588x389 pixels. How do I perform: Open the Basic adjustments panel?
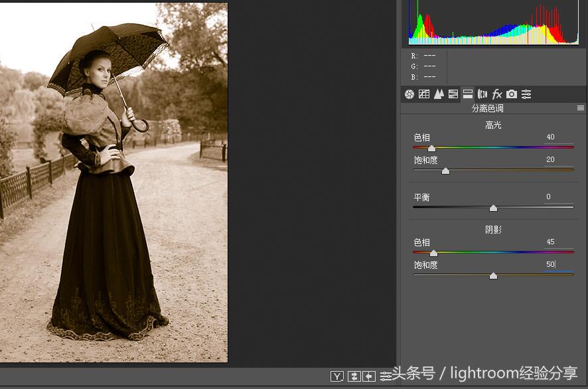[x=407, y=94]
